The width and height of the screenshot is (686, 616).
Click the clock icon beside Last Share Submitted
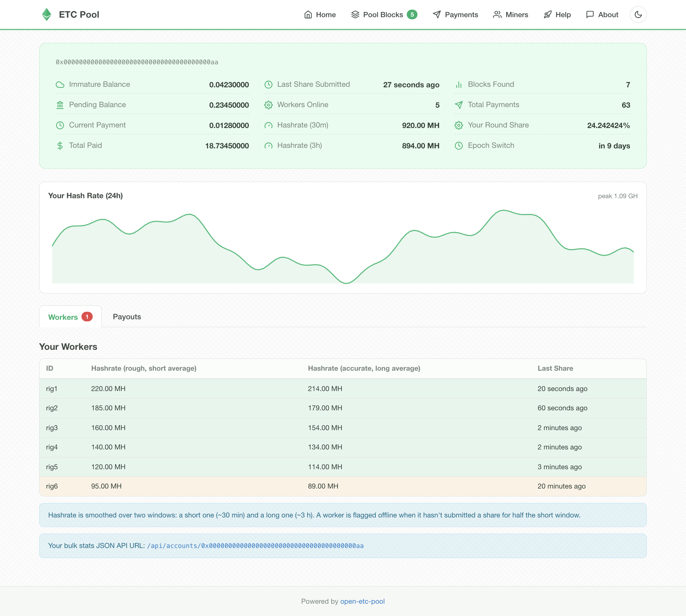268,85
